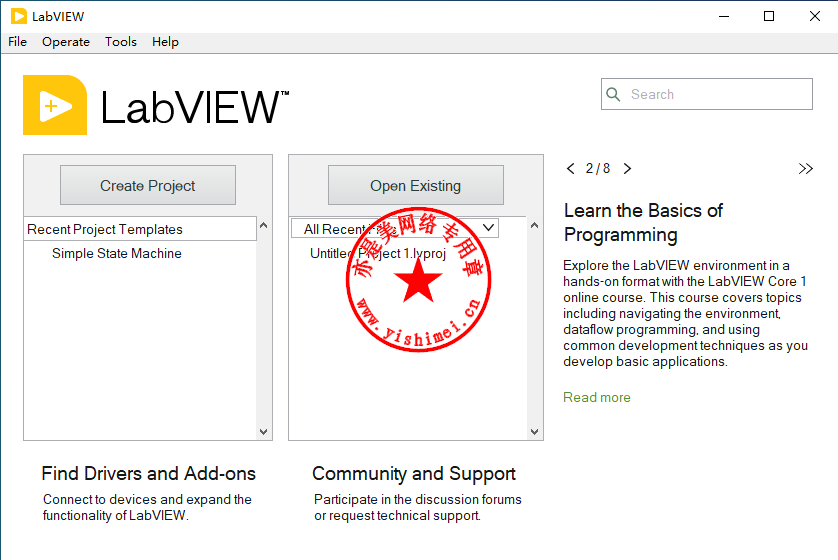Open the Read more link
This screenshot has height=560, width=838.
tap(596, 398)
